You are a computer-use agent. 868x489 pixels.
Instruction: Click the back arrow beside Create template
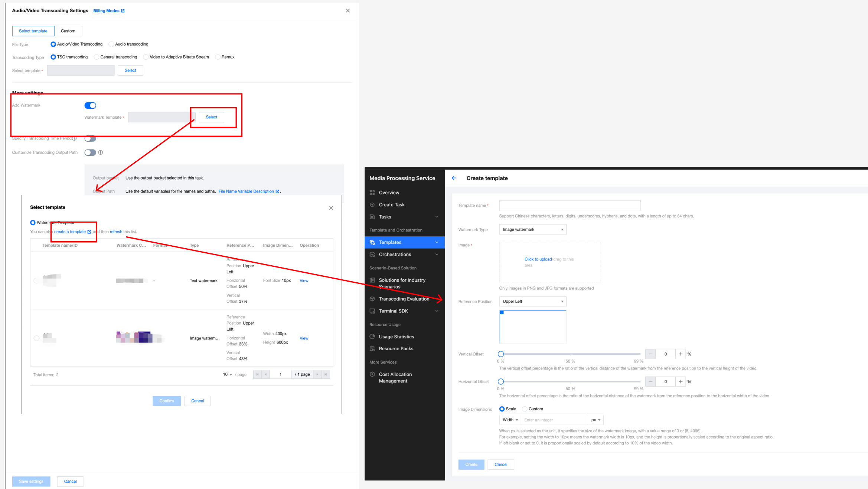point(454,178)
